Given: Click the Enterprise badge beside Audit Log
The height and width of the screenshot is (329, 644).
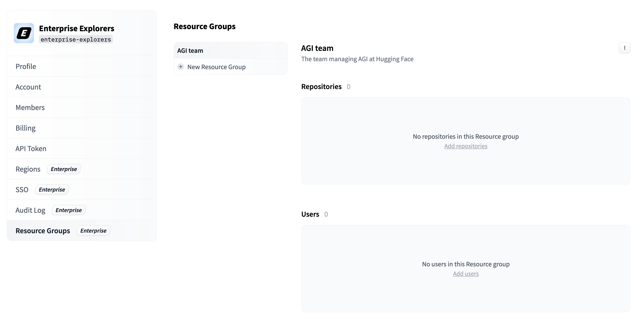Looking at the screenshot, I should coord(69,210).
